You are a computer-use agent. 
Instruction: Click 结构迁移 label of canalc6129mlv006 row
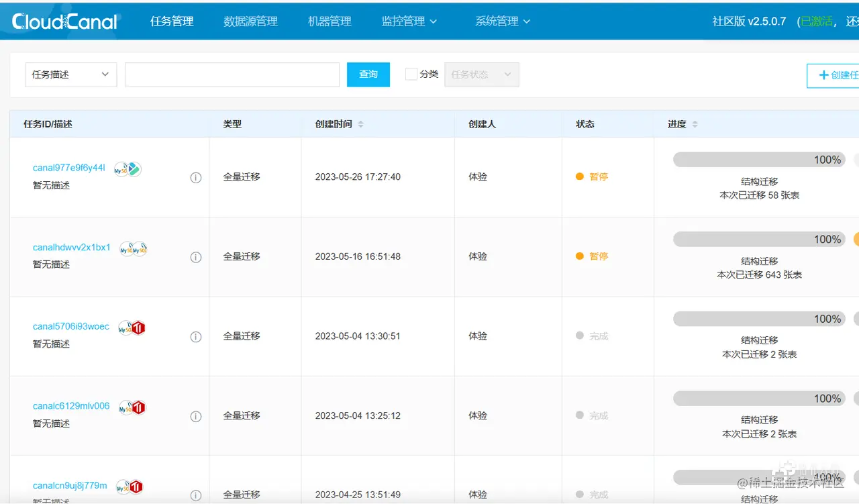[760, 420]
